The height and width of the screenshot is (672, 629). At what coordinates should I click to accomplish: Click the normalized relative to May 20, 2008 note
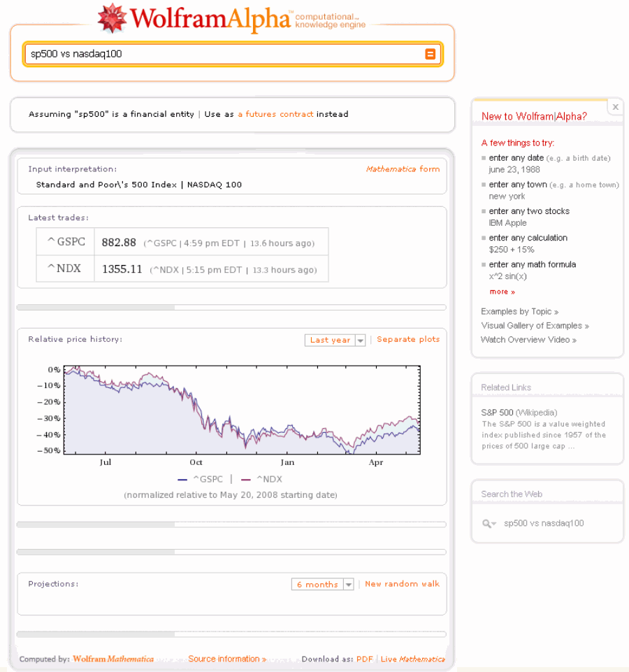coord(231,495)
